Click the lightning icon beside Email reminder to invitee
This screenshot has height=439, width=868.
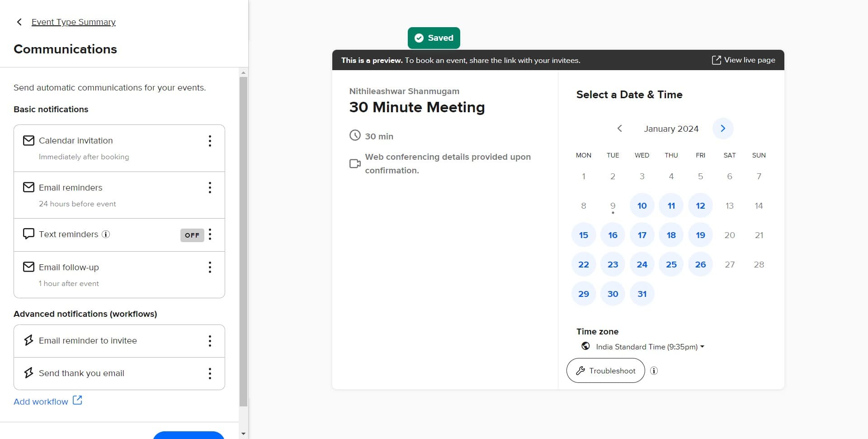click(x=28, y=340)
